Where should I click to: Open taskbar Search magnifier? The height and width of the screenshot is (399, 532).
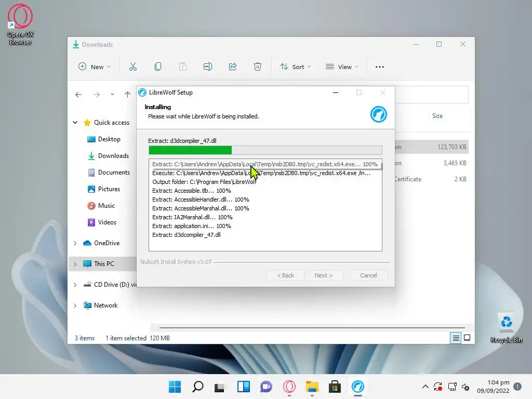198,387
